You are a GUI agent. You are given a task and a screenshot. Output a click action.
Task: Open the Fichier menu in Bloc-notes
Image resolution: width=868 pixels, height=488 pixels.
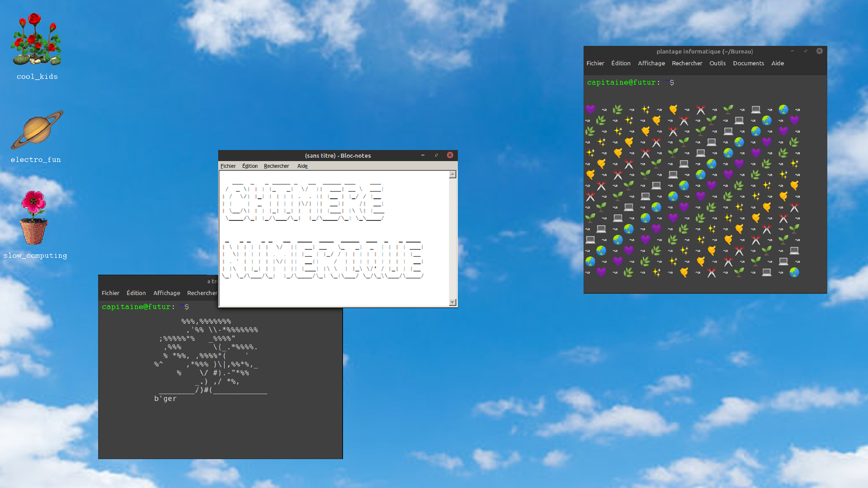(x=228, y=166)
